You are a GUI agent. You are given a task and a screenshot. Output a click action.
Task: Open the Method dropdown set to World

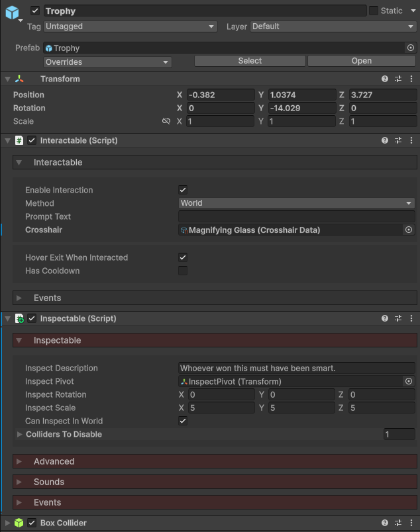click(296, 203)
